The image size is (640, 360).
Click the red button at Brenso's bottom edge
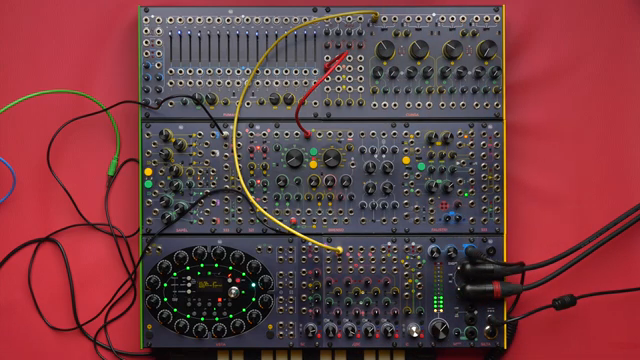(293, 221)
